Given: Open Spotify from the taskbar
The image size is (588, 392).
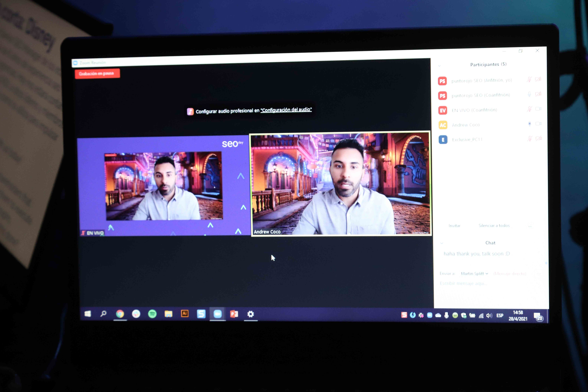Looking at the screenshot, I should click(x=152, y=314).
